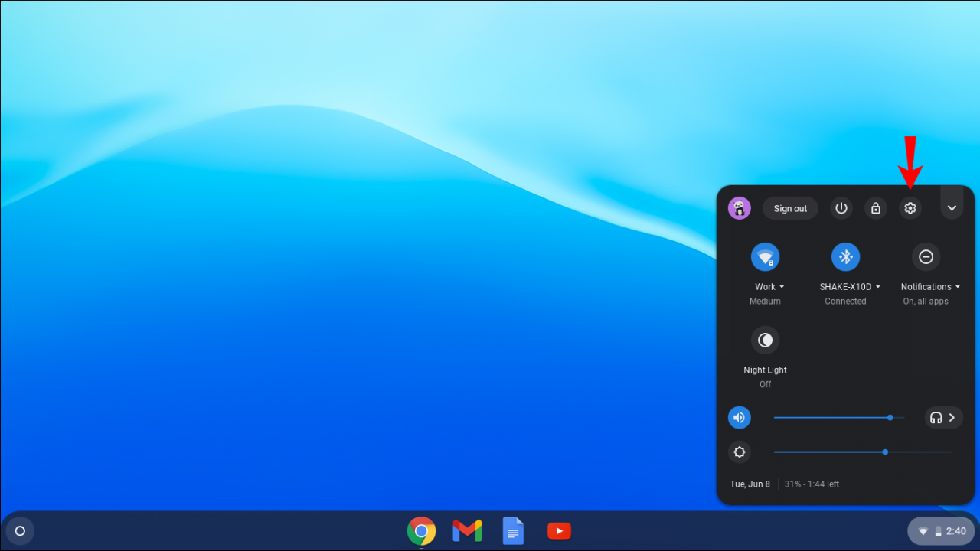
Task: Toggle Wi-Fi off via the Work network button
Action: click(x=765, y=256)
